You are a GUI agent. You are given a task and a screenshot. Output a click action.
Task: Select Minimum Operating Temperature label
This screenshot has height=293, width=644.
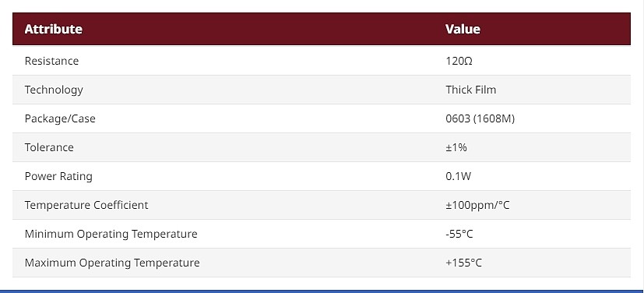coord(111,234)
